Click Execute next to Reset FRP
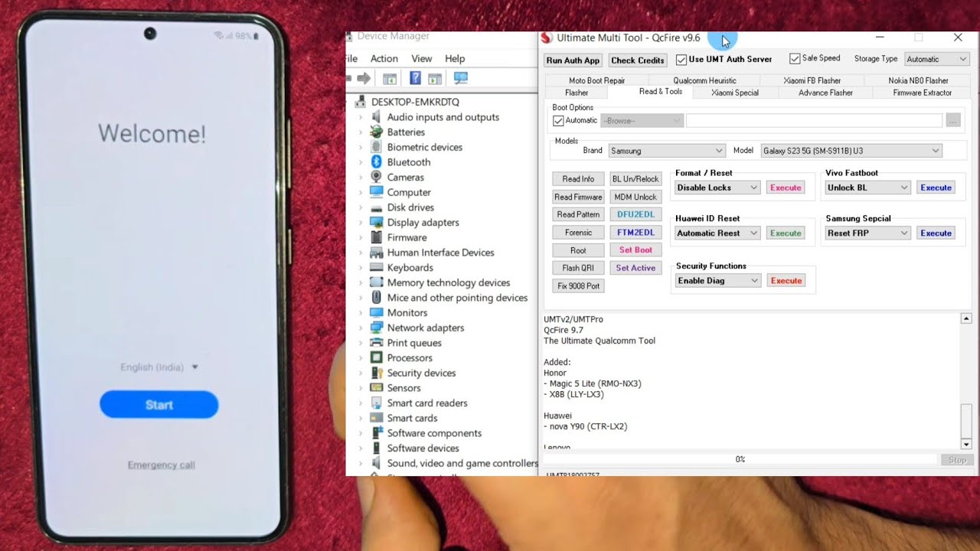The image size is (980, 551). [936, 233]
